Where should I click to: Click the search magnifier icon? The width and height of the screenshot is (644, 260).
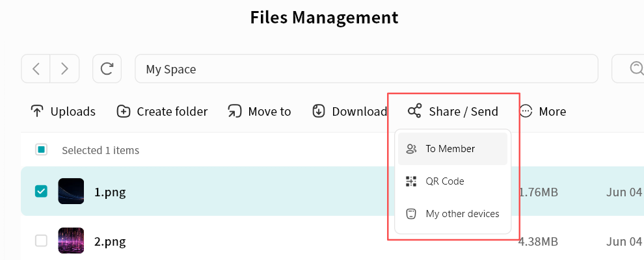pos(636,69)
